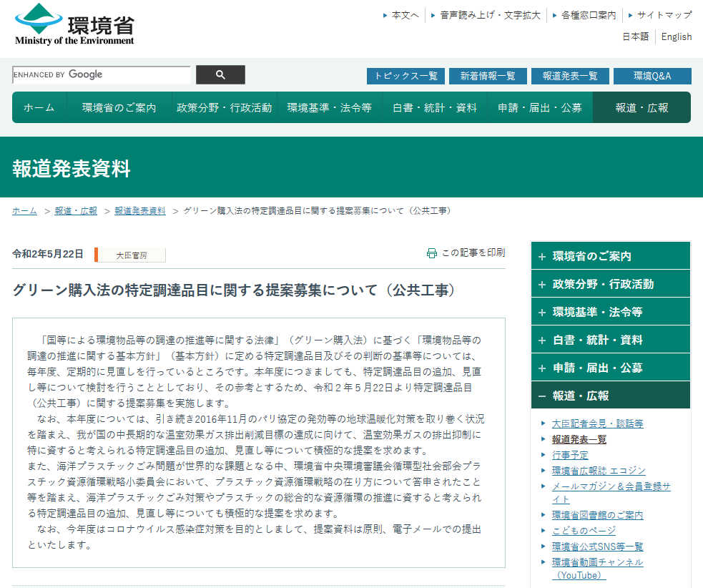Open the 環境Q&A button

pos(652,76)
